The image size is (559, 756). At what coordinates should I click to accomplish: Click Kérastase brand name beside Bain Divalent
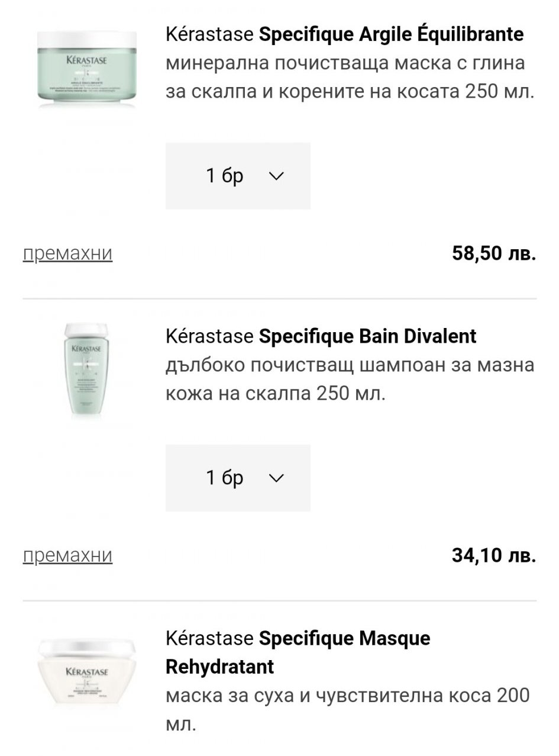tap(209, 336)
